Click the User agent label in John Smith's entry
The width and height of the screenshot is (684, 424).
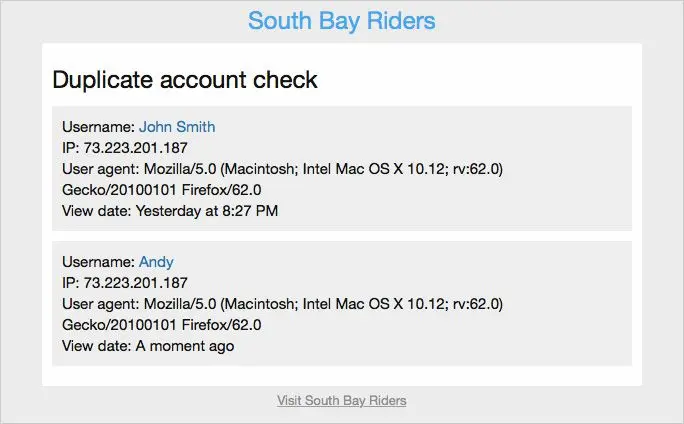click(x=100, y=169)
